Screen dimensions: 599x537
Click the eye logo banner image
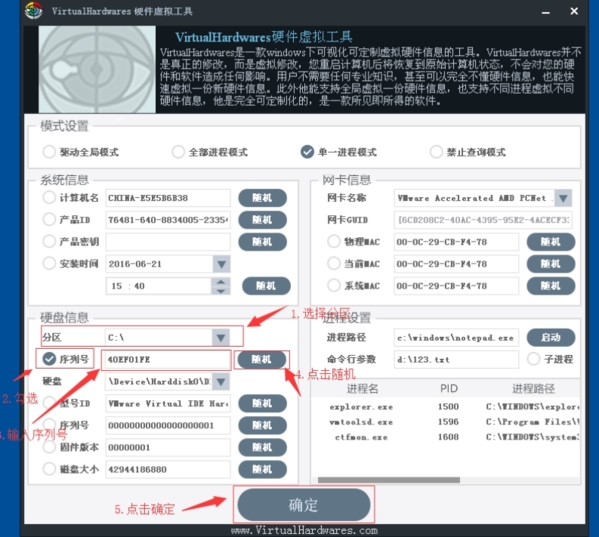[x=97, y=69]
